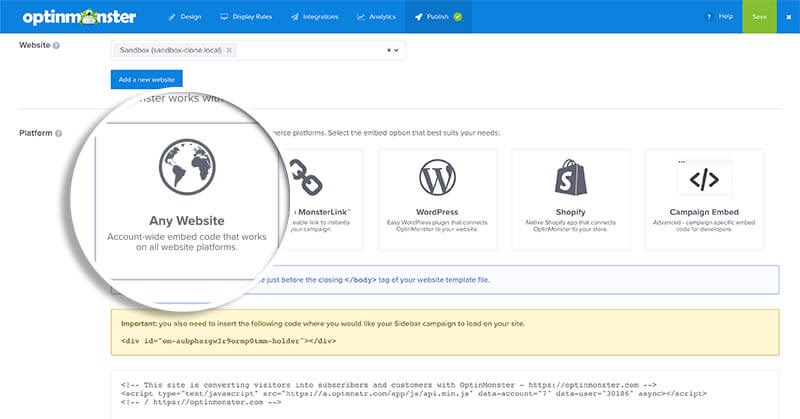This screenshot has height=419, width=800.
Task: Go to the Analytics tab
Action: [376, 17]
